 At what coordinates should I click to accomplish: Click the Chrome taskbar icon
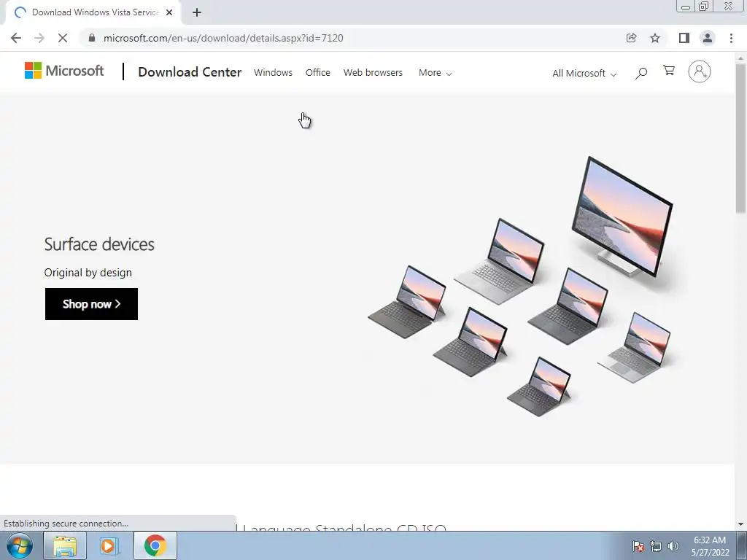pyautogui.click(x=155, y=545)
